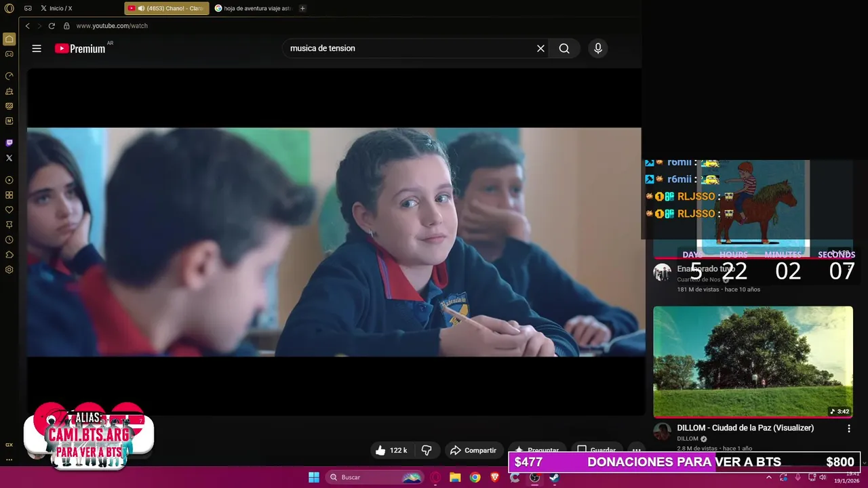Image resolution: width=868 pixels, height=488 pixels.
Task: Switch to hoja de aventura Google tab
Action: point(253,8)
